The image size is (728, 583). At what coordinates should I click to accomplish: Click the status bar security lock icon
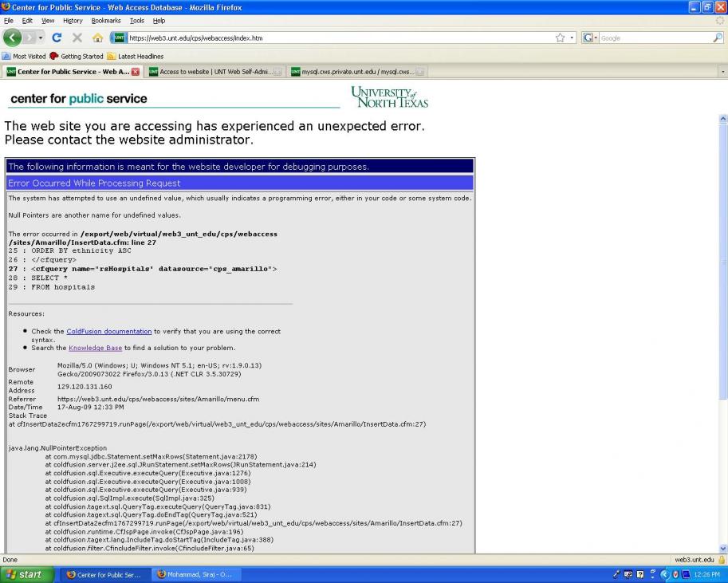point(722,559)
